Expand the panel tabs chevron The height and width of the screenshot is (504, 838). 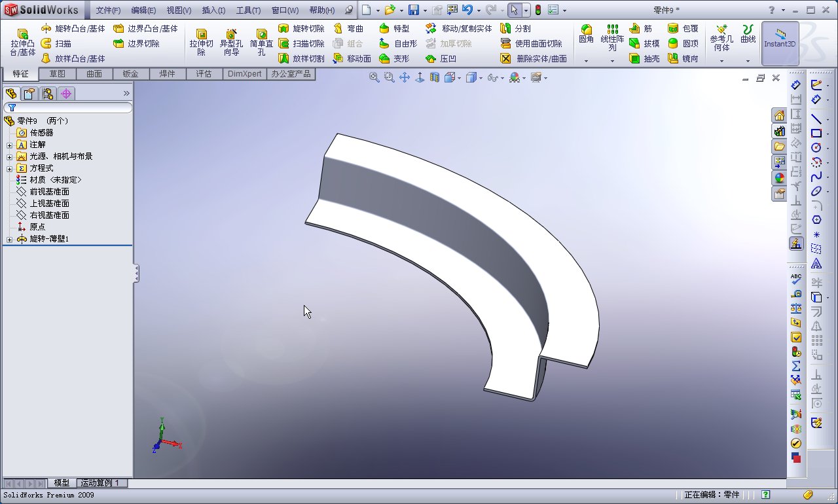click(126, 94)
